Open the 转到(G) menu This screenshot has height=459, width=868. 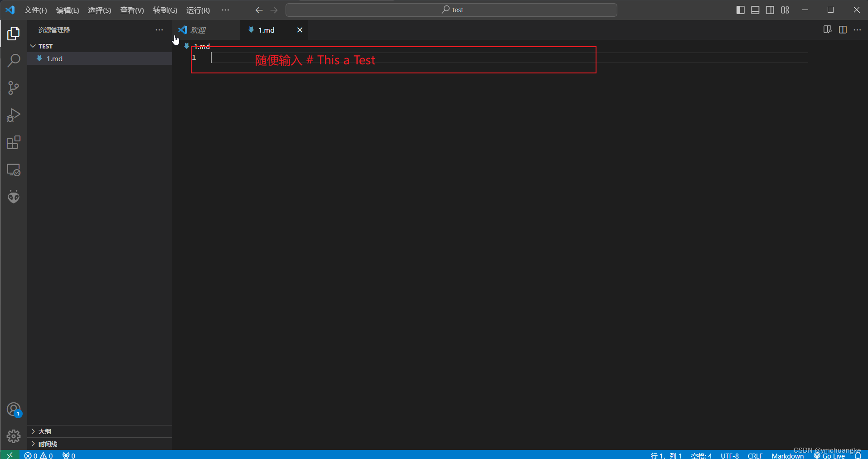click(x=165, y=10)
